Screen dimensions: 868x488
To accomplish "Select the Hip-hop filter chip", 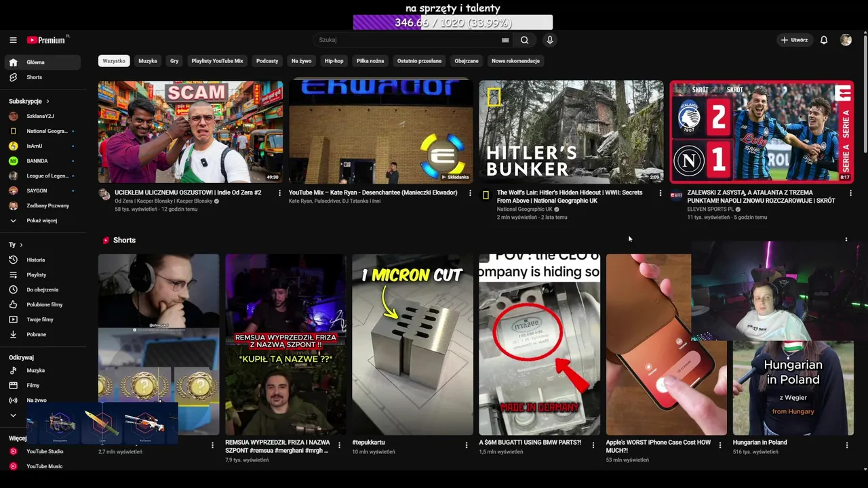I will [334, 61].
